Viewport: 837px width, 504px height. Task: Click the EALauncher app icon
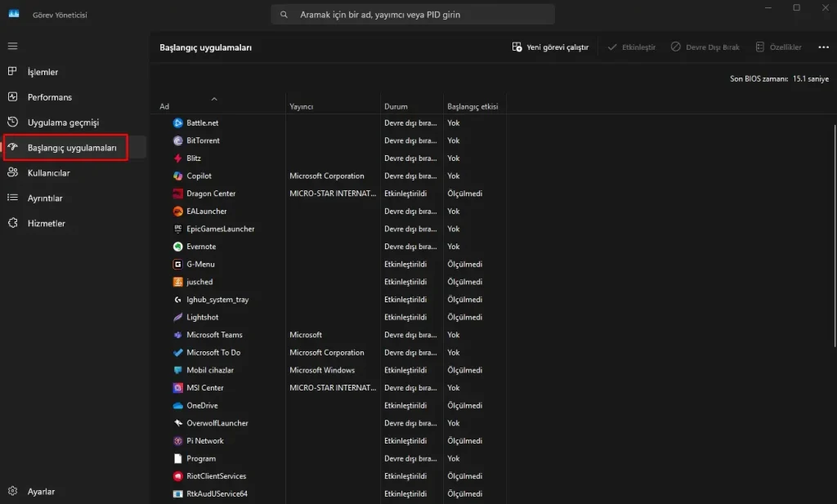click(177, 212)
